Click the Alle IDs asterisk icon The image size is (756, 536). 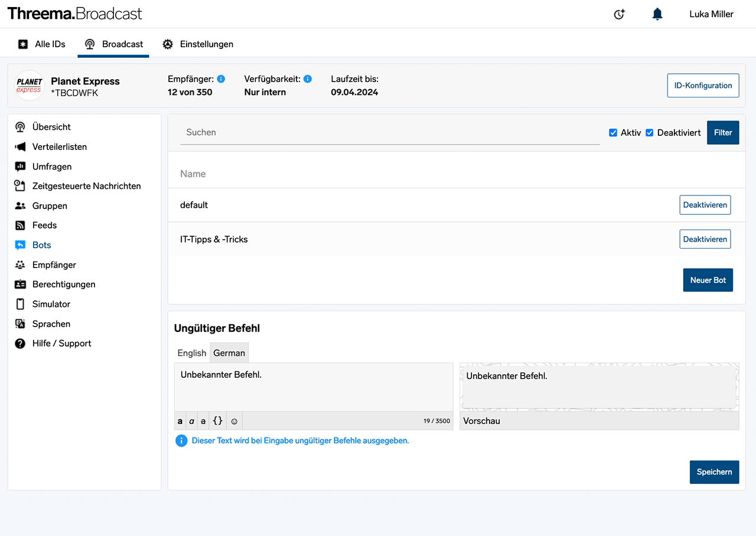click(23, 44)
